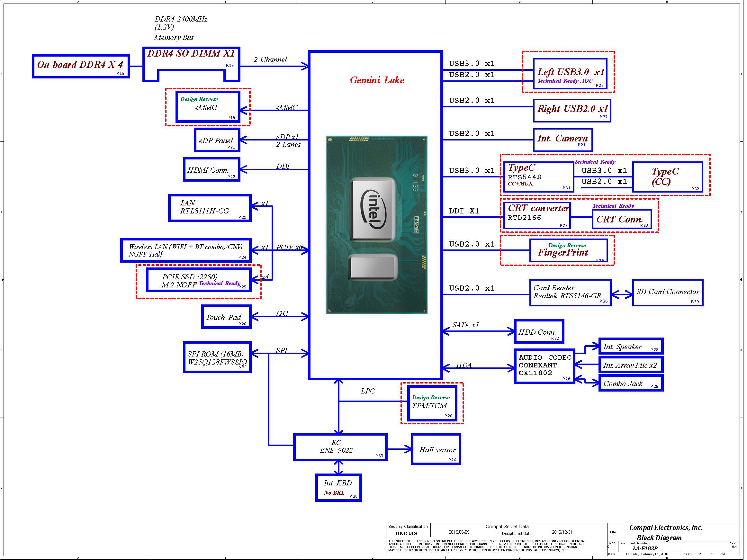
Task: Select the HDA bus label
Action: [x=464, y=365]
